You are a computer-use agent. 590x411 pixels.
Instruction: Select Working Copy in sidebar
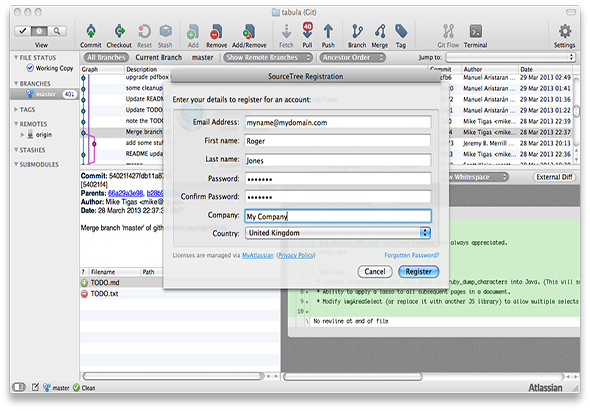coord(50,68)
